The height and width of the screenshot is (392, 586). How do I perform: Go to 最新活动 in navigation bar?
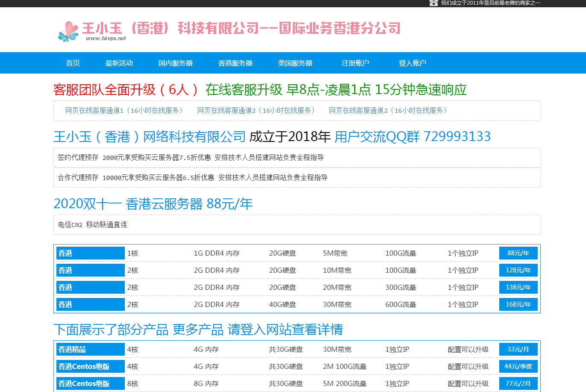pos(119,63)
